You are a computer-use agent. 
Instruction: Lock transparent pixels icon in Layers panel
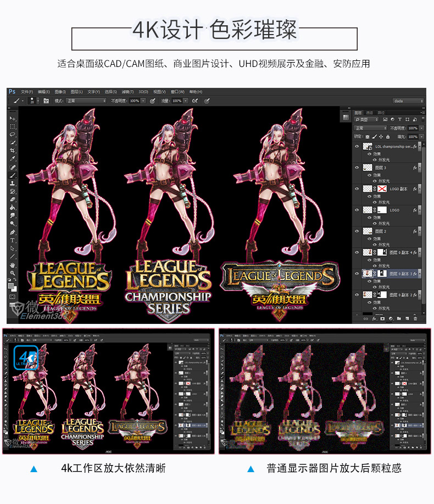[368, 137]
